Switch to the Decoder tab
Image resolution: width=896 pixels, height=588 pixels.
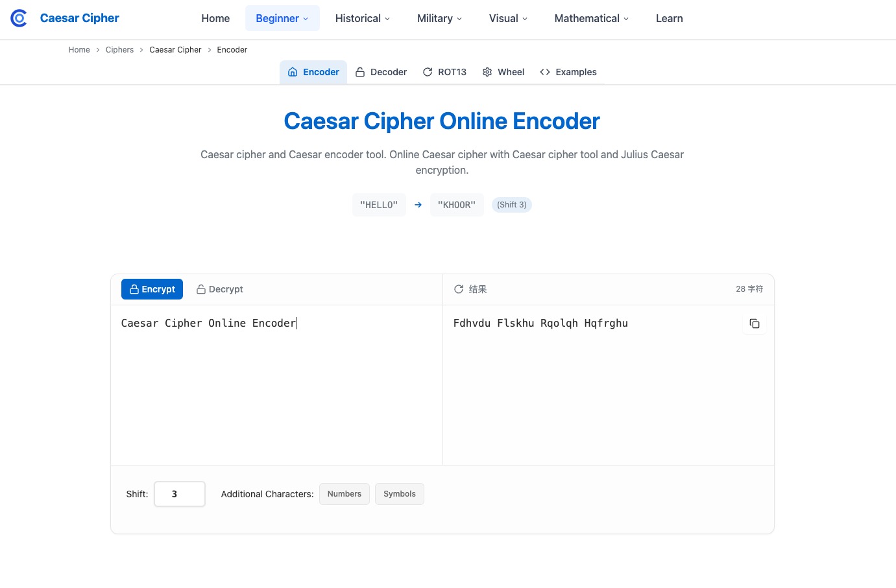pyautogui.click(x=381, y=72)
